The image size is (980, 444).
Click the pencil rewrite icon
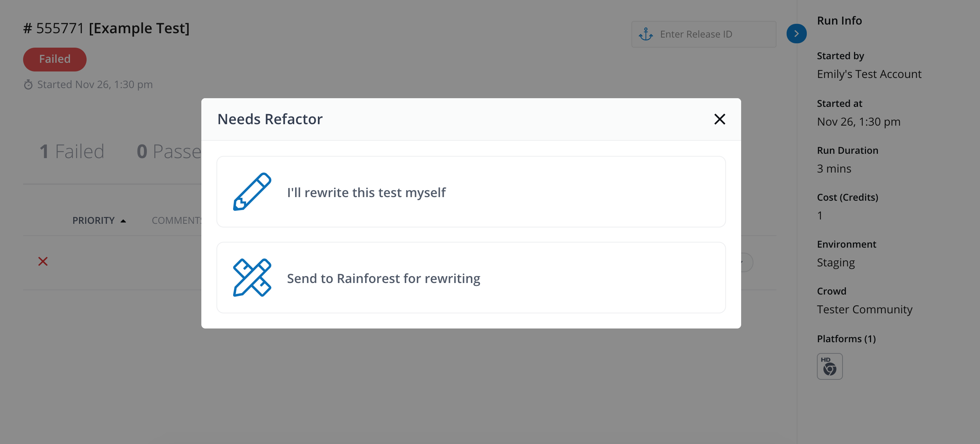pos(252,192)
